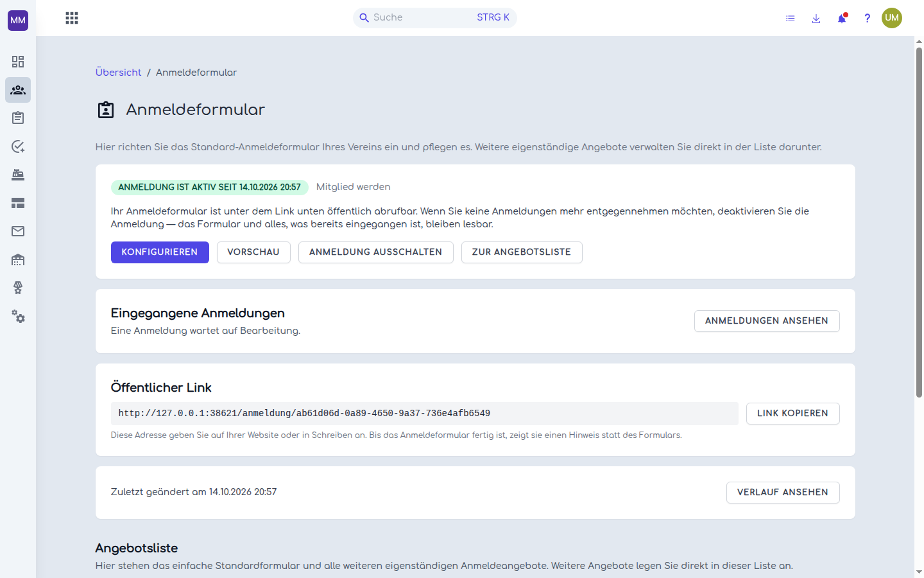Open the apps grid launcher icon
The width and height of the screenshot is (924, 578).
[72, 18]
